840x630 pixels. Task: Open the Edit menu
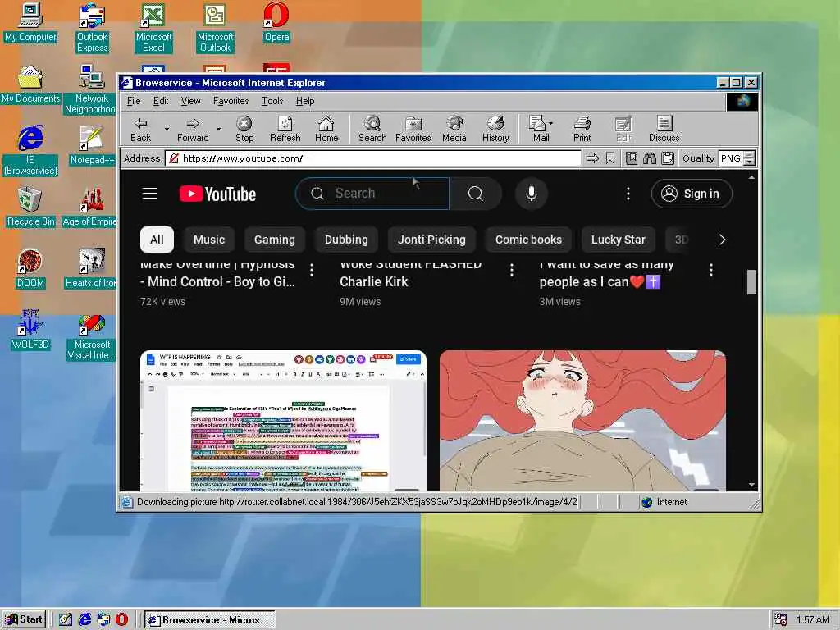(x=161, y=101)
